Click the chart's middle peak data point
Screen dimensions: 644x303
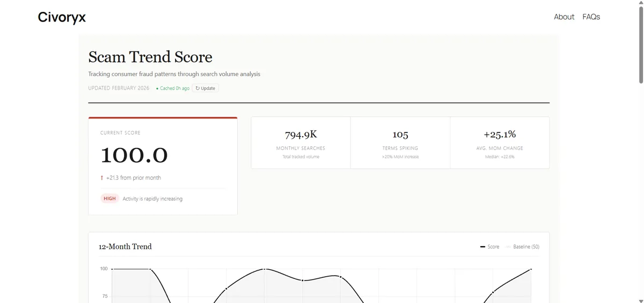264,269
